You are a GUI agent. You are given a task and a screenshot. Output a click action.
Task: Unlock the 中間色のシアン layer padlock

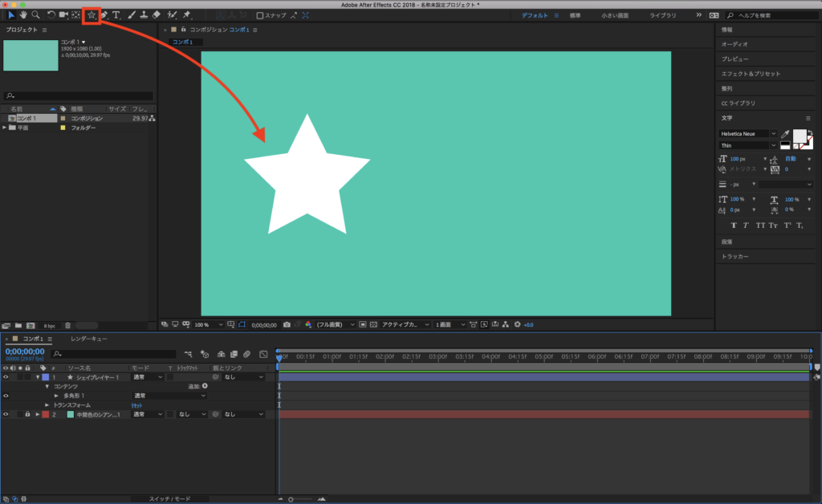coord(27,413)
